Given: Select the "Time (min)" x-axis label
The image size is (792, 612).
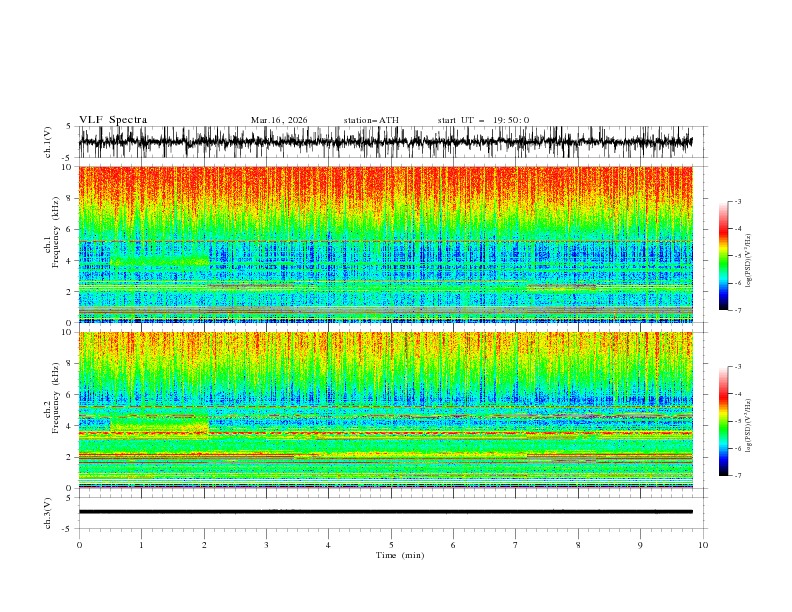Looking at the screenshot, I should coord(400,555).
